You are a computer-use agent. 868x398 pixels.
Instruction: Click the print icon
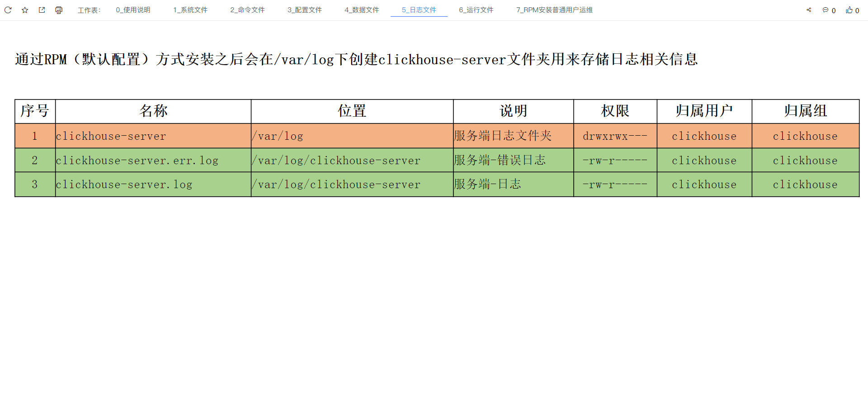pos(59,10)
